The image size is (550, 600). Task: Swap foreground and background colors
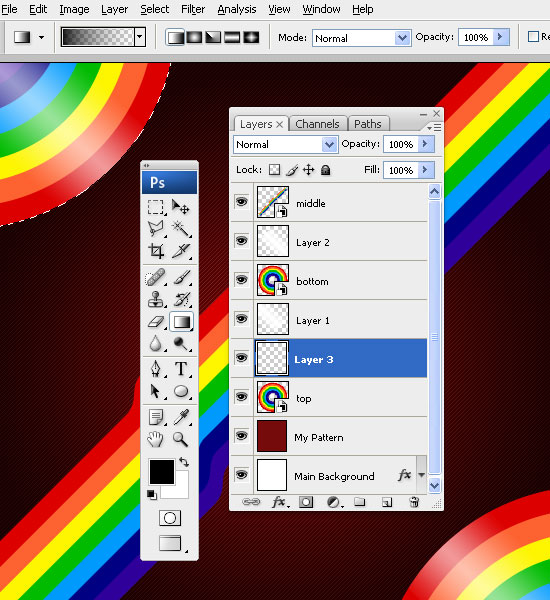point(184,462)
